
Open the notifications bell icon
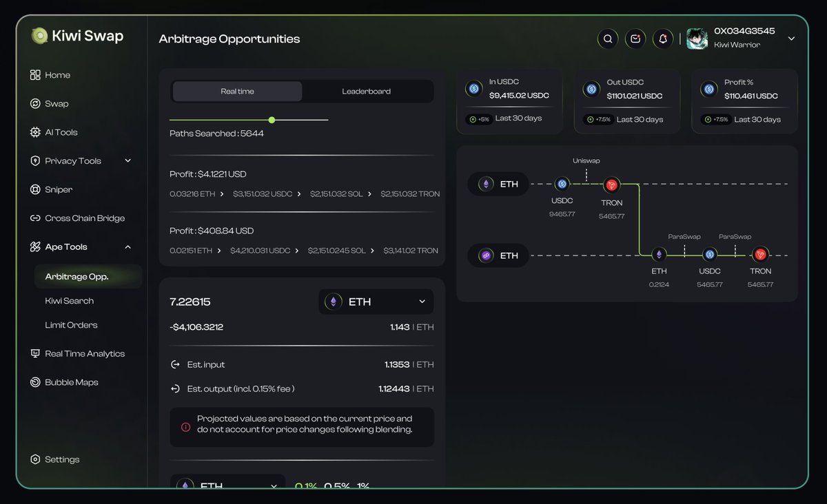coord(663,39)
